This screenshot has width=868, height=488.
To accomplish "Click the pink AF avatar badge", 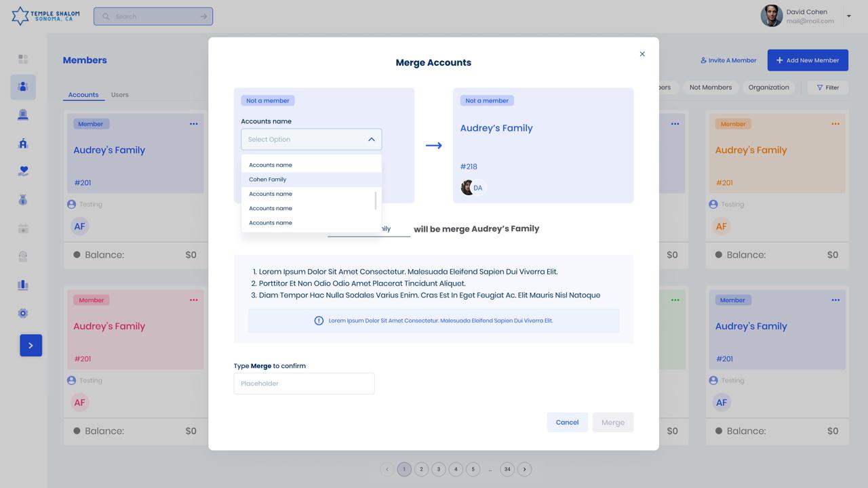I will click(x=80, y=403).
